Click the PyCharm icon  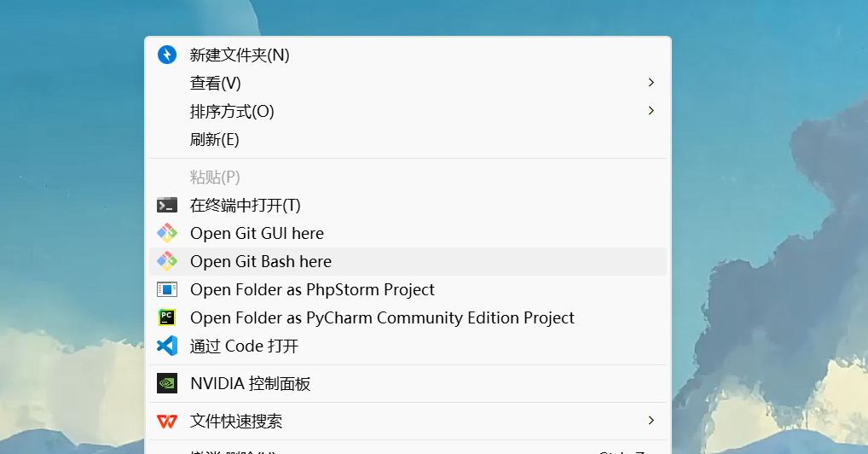[x=167, y=317]
